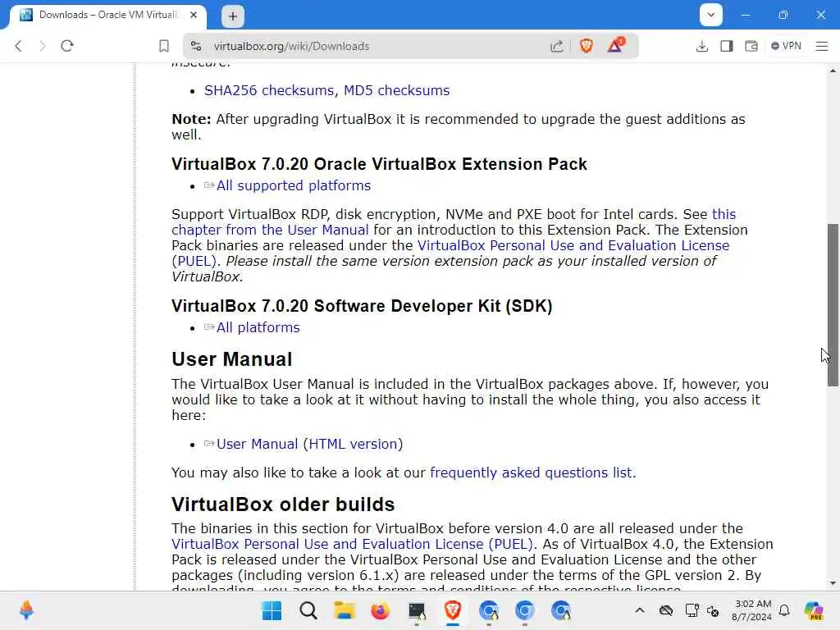Open the terminal app on the taskbar
The width and height of the screenshot is (840, 630).
tap(417, 610)
